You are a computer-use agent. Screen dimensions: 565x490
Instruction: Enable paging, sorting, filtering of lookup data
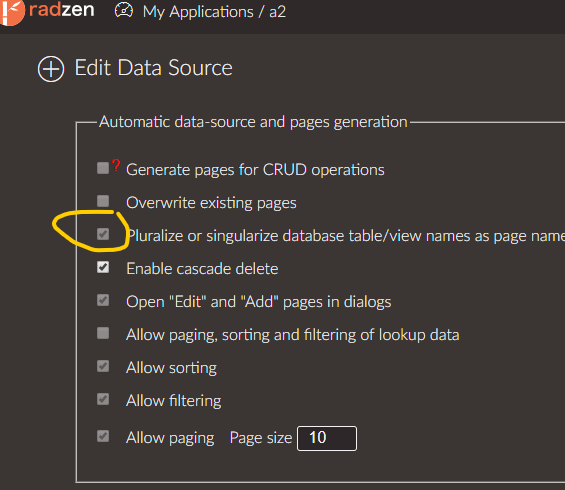tap(103, 333)
